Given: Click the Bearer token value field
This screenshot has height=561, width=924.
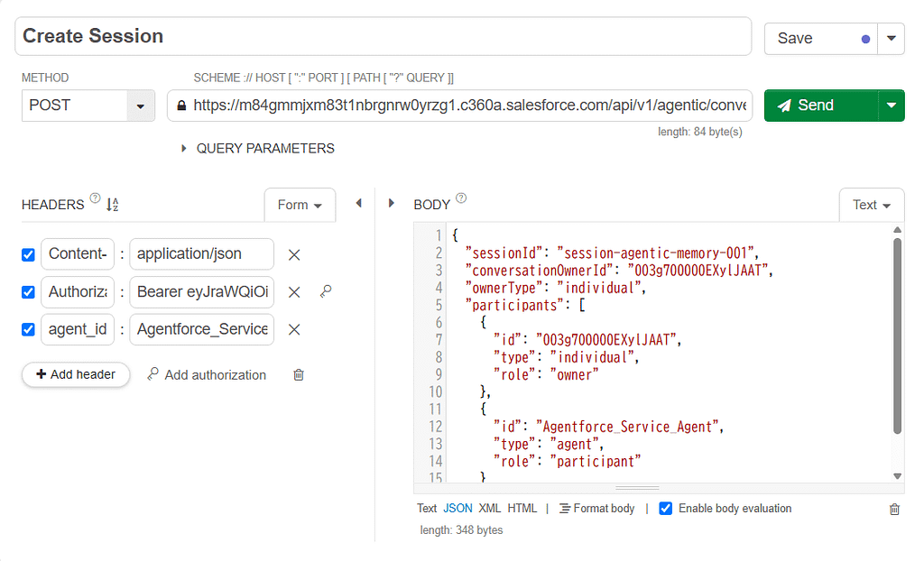Looking at the screenshot, I should (202, 291).
